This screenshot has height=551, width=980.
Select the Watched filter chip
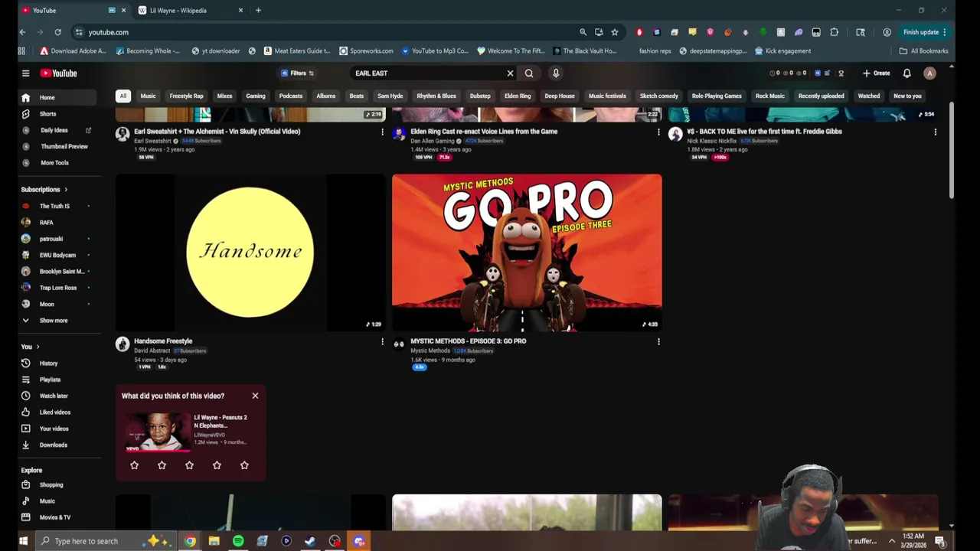(x=869, y=96)
